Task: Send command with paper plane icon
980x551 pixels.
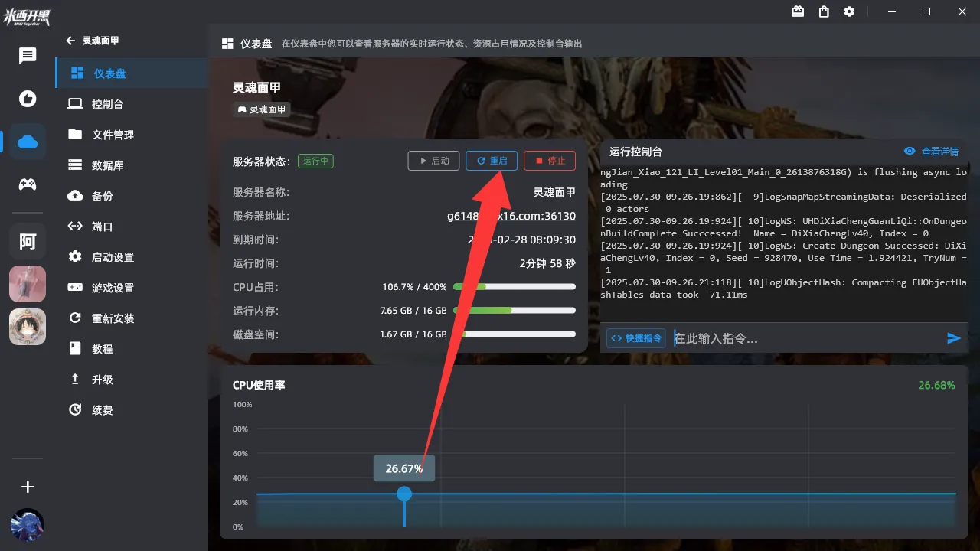Action: point(954,338)
